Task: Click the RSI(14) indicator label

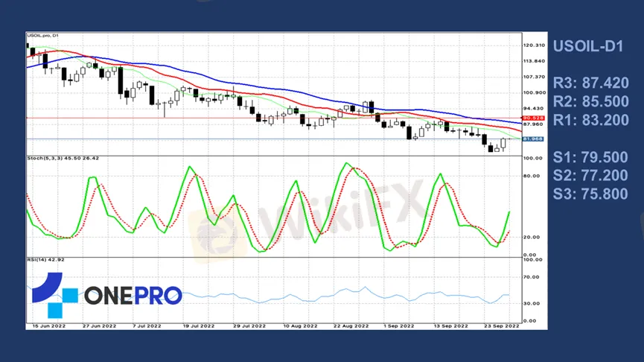Action: tap(48, 259)
